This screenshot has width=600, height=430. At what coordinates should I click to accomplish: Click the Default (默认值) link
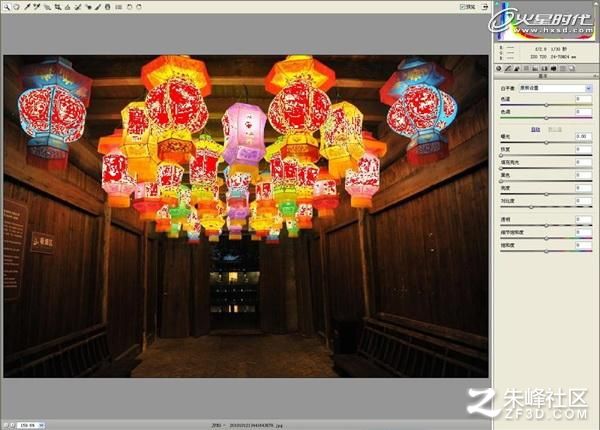pyautogui.click(x=554, y=129)
